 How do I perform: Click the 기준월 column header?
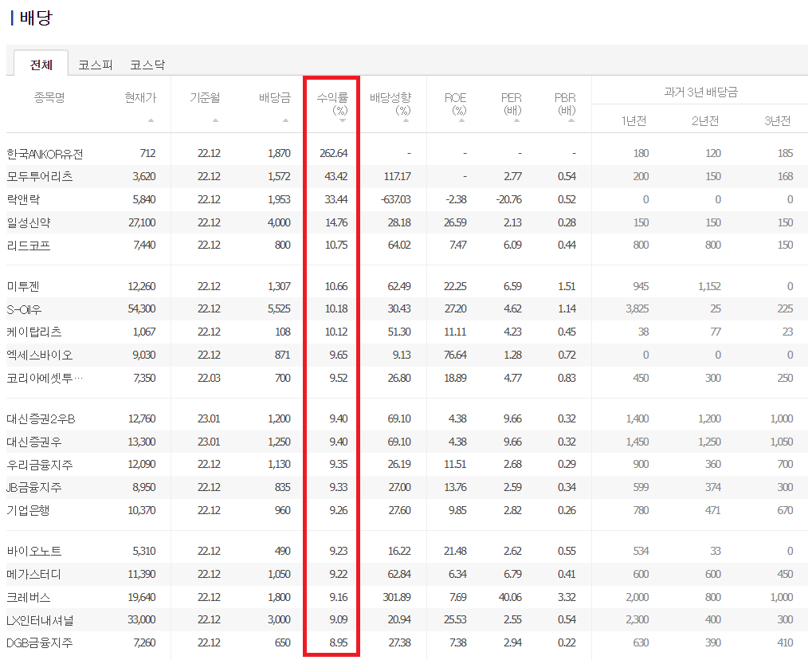coord(205,97)
